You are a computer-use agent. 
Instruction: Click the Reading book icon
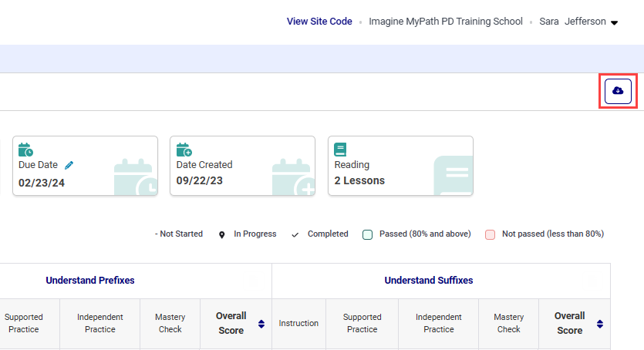coord(340,150)
